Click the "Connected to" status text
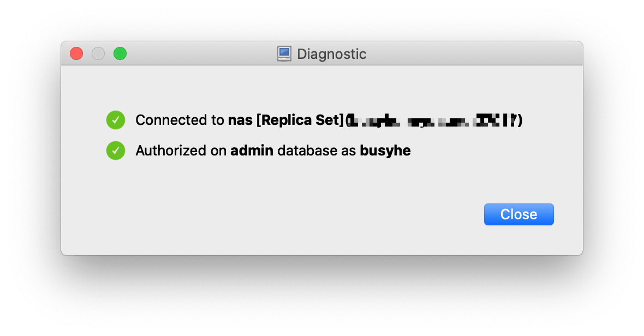The height and width of the screenshot is (336, 644). (180, 120)
